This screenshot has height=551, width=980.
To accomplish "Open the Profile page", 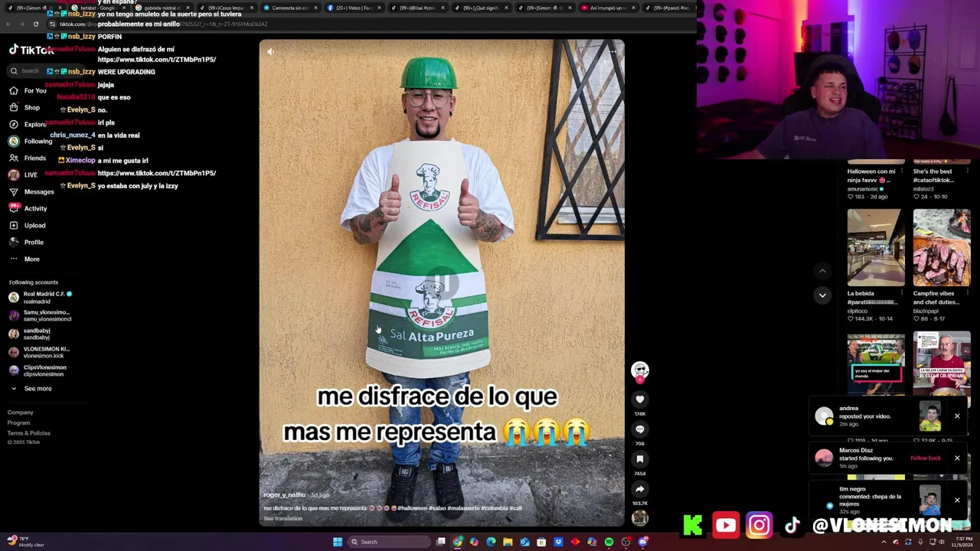I will [27, 242].
